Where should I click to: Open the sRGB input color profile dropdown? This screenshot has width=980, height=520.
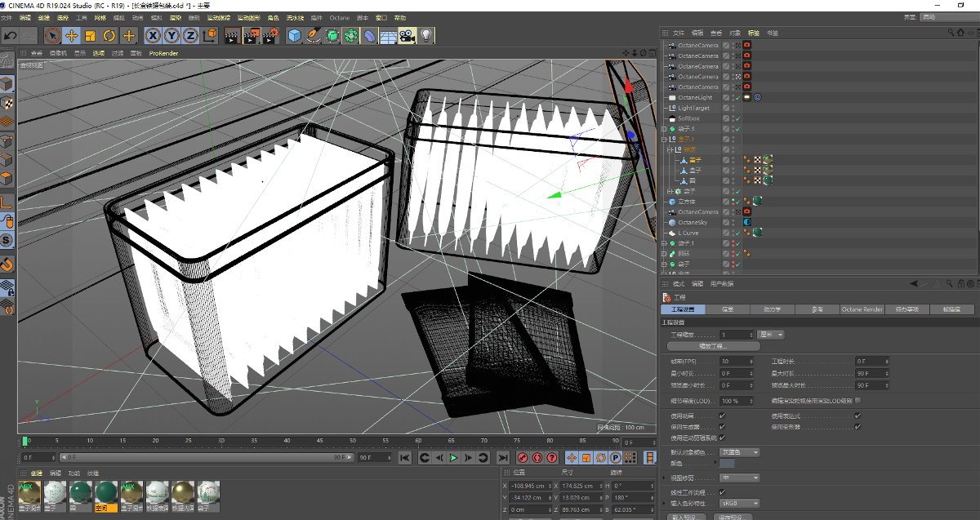[740, 504]
